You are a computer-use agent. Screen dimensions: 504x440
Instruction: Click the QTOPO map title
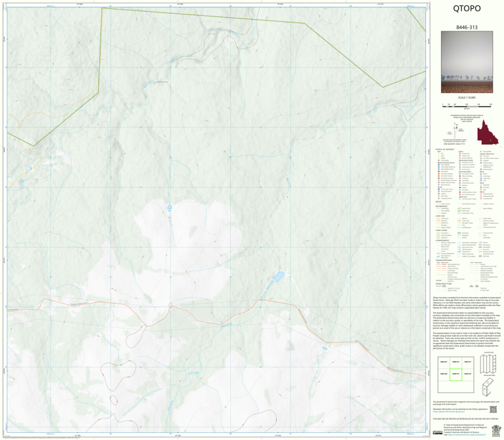[x=467, y=9]
